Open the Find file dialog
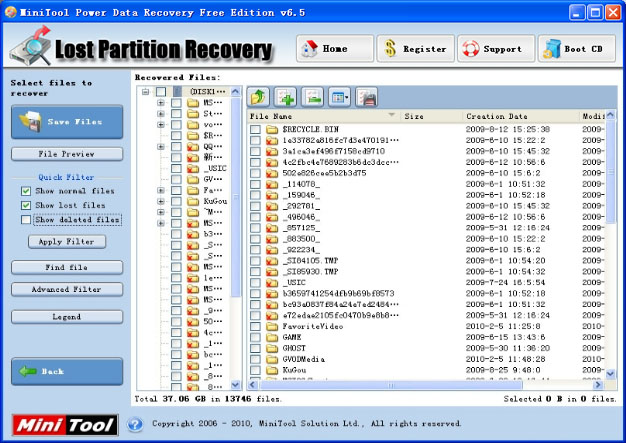This screenshot has width=626, height=443. tap(67, 267)
